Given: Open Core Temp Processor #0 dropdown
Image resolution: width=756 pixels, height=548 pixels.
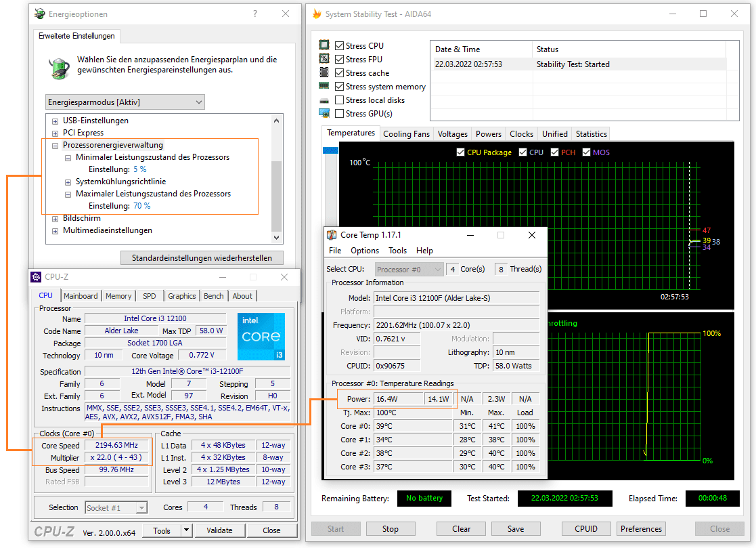Looking at the screenshot, I should (x=409, y=269).
